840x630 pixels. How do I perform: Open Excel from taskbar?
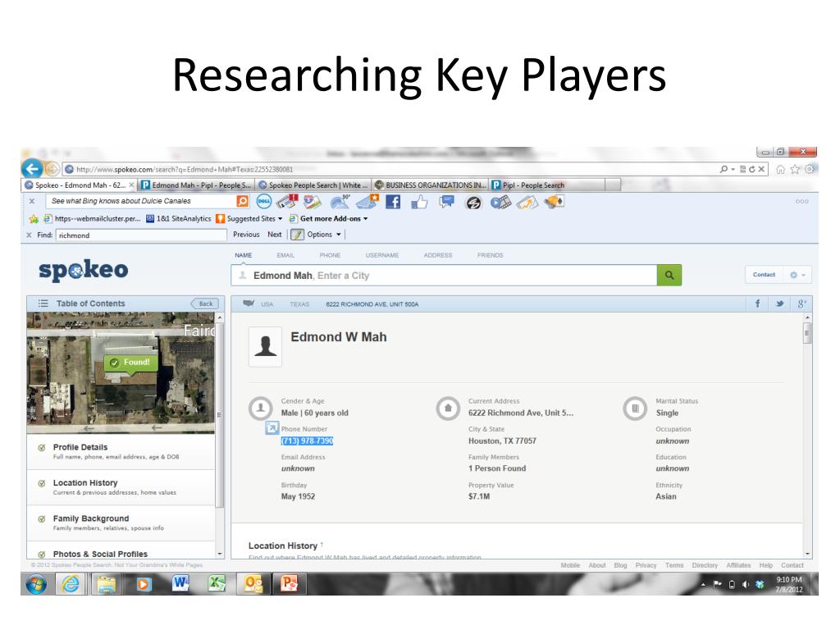tap(217, 584)
